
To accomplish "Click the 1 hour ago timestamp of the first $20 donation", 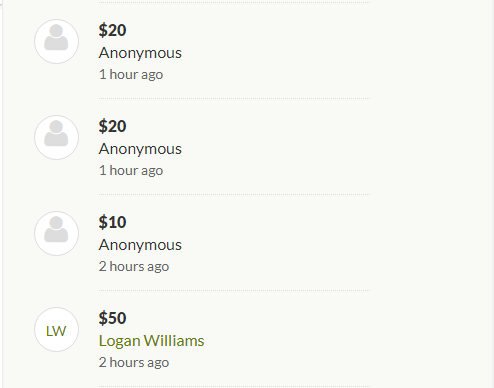I will coord(131,74).
